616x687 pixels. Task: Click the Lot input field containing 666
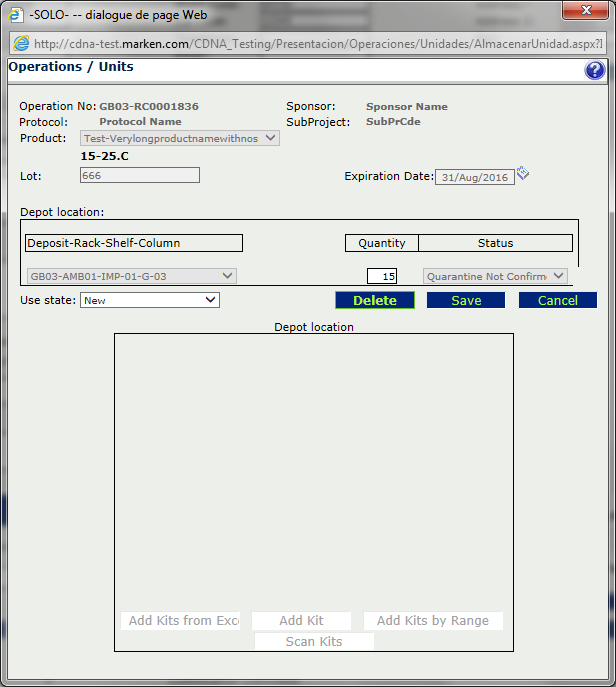tap(140, 175)
